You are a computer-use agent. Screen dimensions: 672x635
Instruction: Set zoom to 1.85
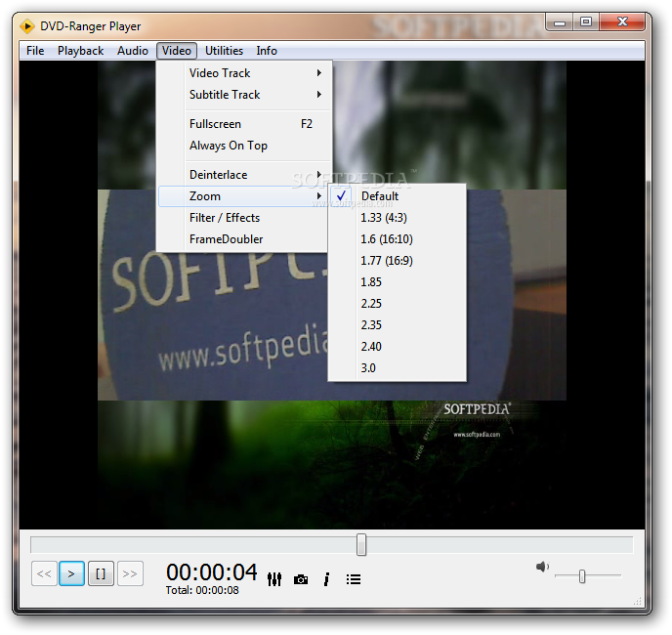397,281
